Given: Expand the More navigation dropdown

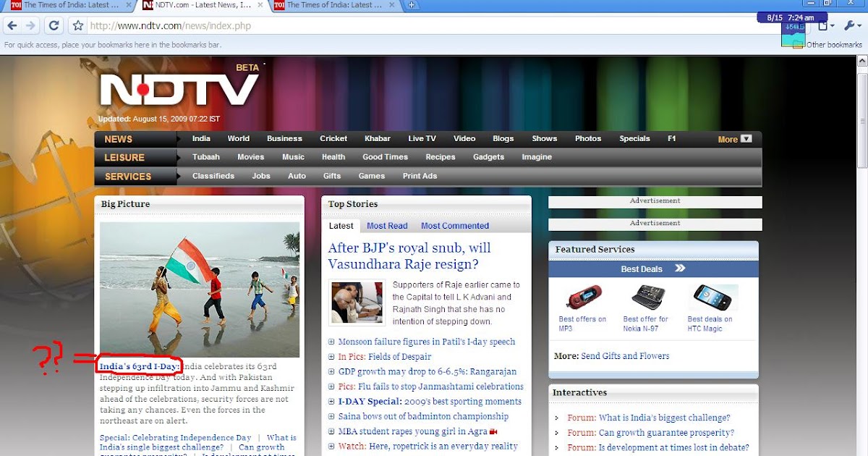Looking at the screenshot, I should point(735,140).
